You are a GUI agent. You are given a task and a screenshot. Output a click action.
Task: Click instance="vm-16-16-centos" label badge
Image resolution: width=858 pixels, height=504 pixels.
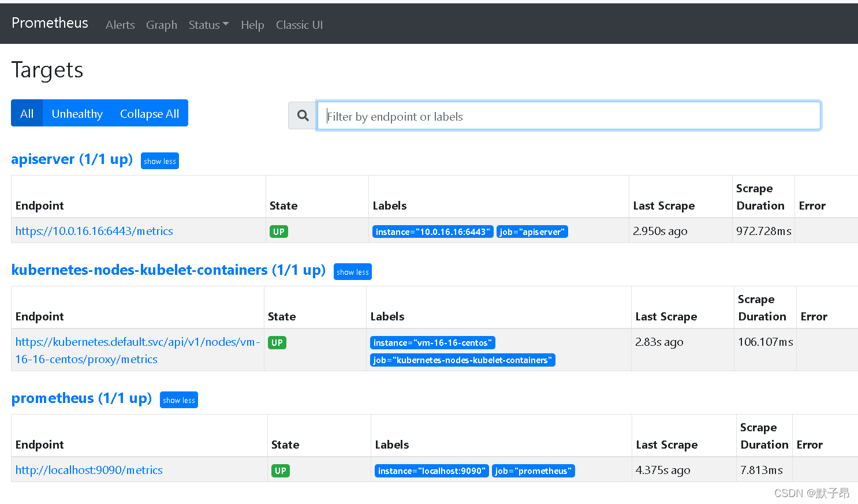pyautogui.click(x=432, y=342)
